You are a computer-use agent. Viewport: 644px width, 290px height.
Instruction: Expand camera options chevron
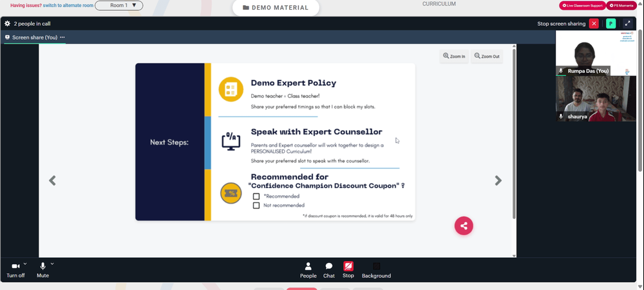click(x=25, y=264)
